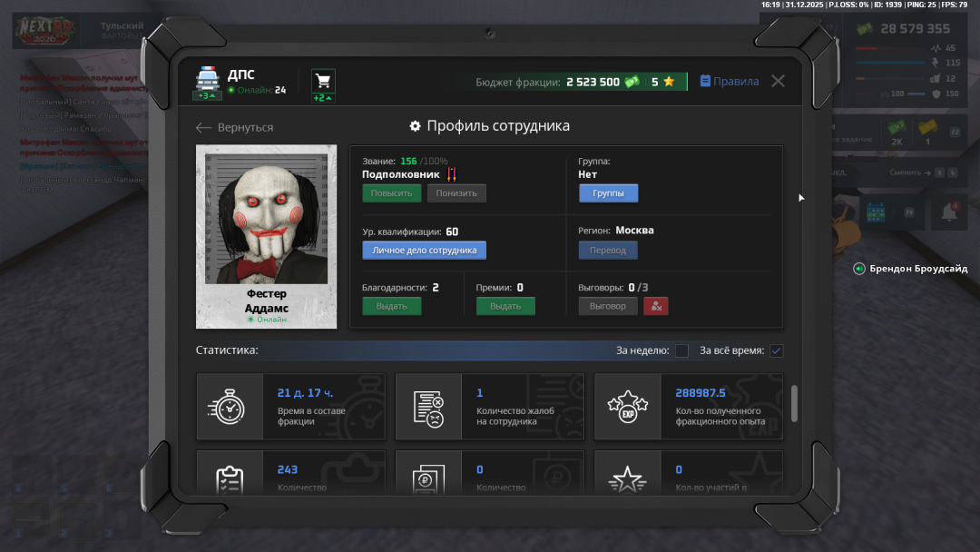Open the Правила rules link
Viewport: 980px width, 552px height.
[x=729, y=82]
